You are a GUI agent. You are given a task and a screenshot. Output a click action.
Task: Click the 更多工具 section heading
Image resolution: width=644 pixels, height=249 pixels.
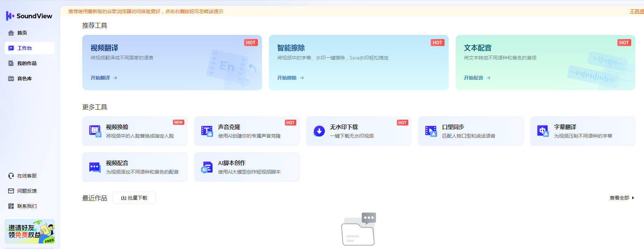[x=95, y=107]
